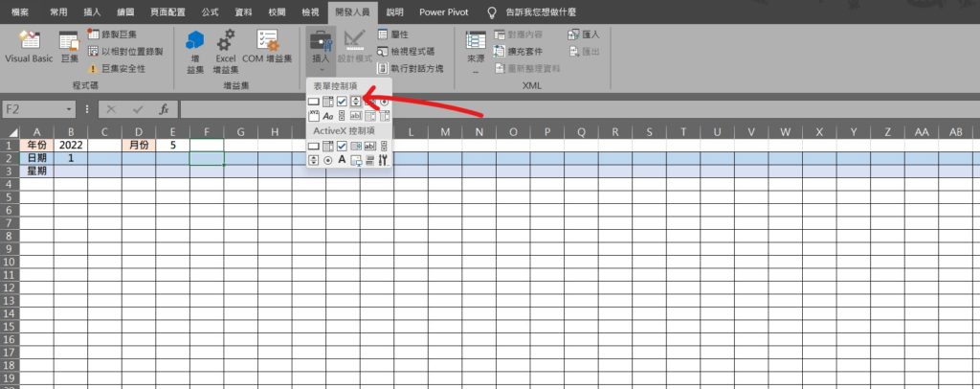
Task: Select cell A2 labeled 日期
Action: 37,157
